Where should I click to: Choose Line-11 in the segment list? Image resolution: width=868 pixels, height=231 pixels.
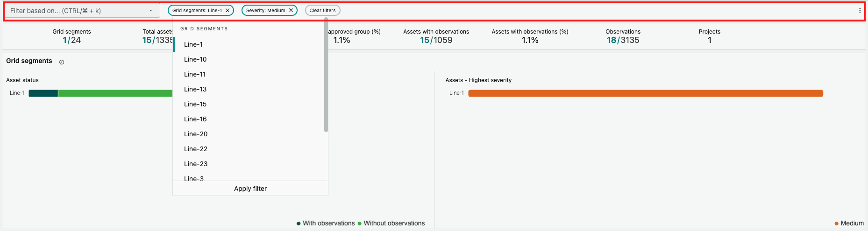coord(195,74)
